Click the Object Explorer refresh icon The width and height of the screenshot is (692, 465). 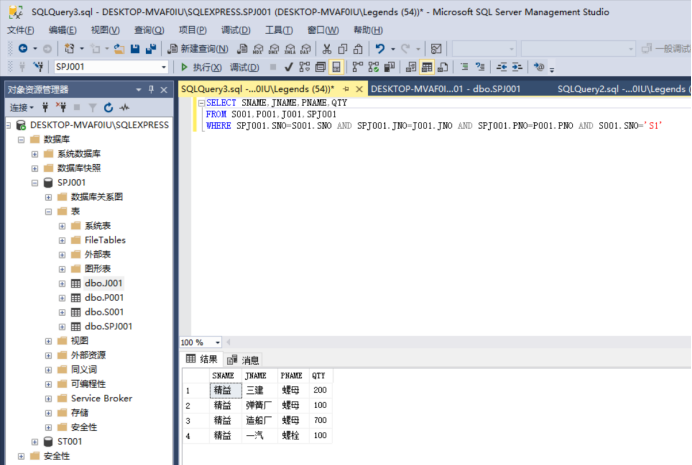pyautogui.click(x=109, y=107)
